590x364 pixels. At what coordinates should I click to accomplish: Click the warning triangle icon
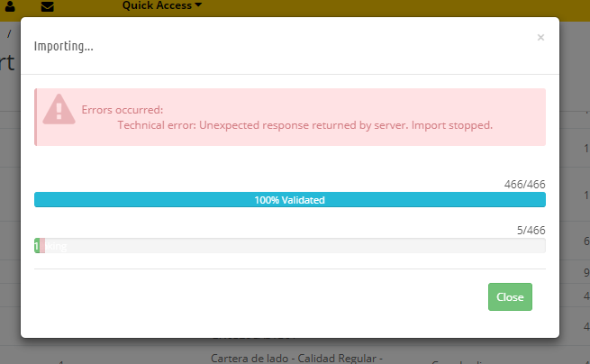click(59, 110)
